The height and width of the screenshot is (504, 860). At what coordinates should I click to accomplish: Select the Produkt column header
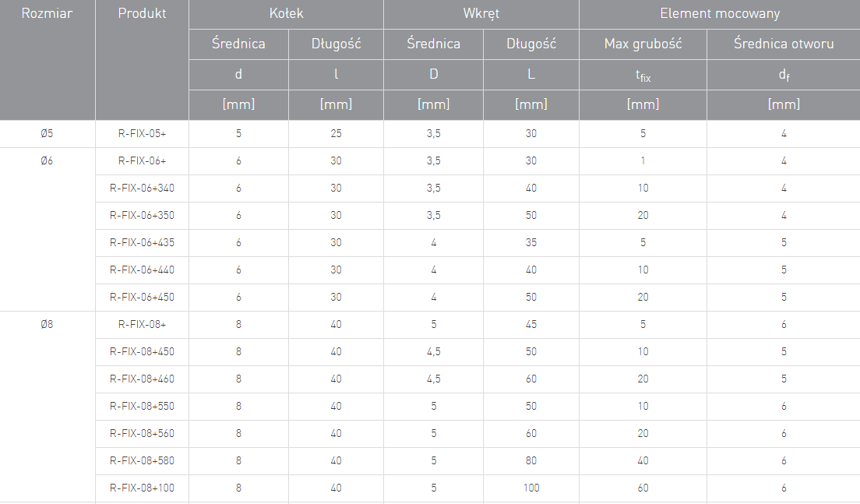tap(142, 14)
